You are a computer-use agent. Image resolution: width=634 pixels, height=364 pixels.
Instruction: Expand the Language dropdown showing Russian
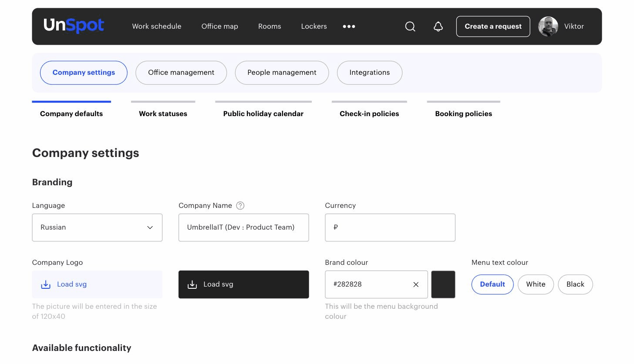coord(97,227)
